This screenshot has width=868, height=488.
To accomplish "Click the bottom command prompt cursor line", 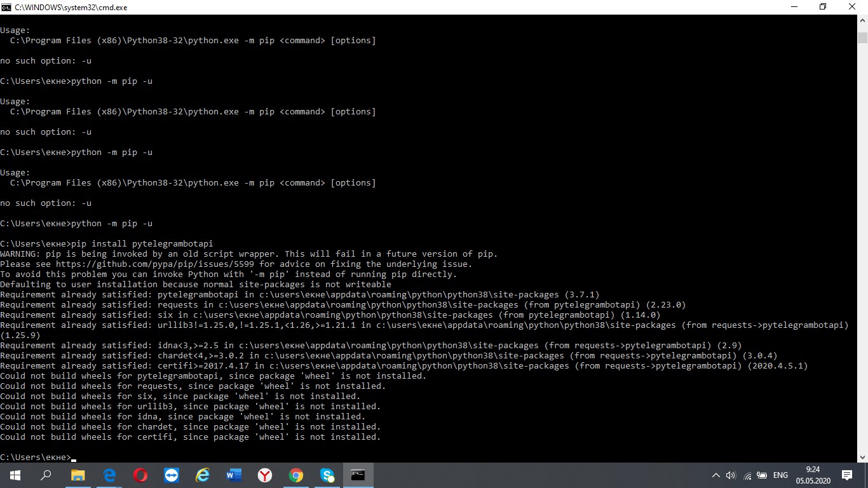I will point(38,457).
